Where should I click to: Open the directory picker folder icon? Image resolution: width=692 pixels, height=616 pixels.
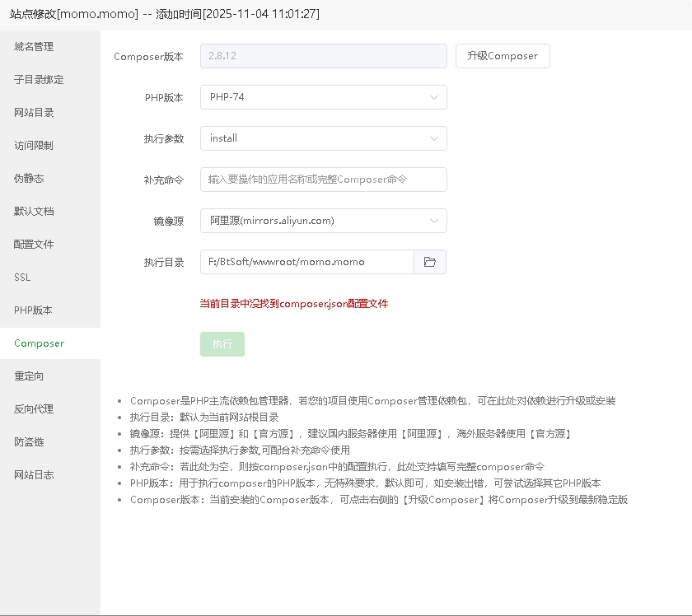429,261
